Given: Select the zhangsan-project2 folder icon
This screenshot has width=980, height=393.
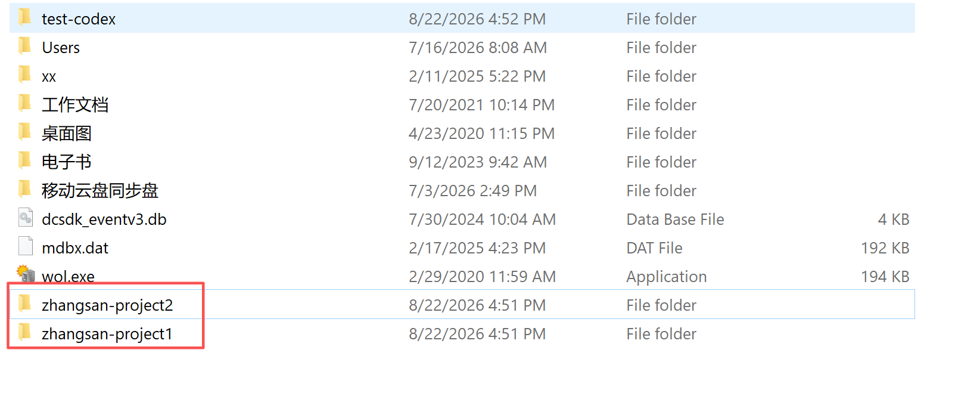Looking at the screenshot, I should (x=25, y=304).
